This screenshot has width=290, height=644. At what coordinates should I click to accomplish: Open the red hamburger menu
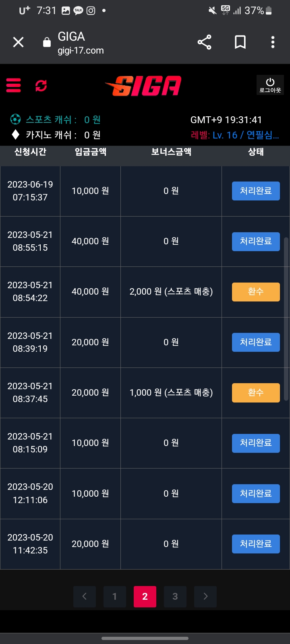[13, 85]
